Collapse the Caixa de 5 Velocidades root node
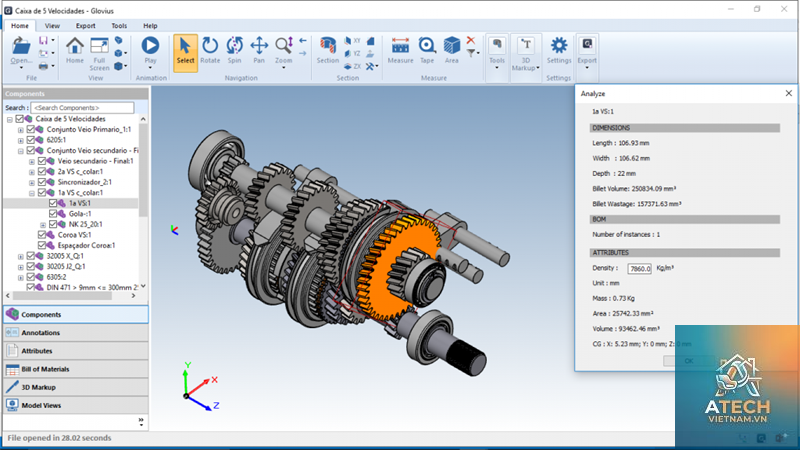 coord(10,119)
